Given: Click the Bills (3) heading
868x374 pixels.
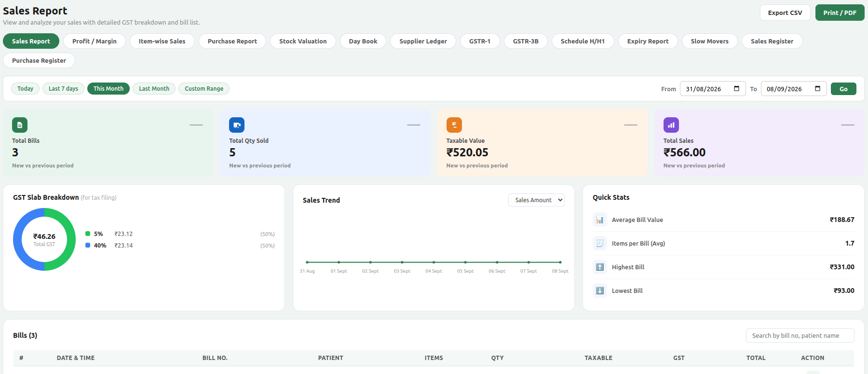Looking at the screenshot, I should (25, 335).
